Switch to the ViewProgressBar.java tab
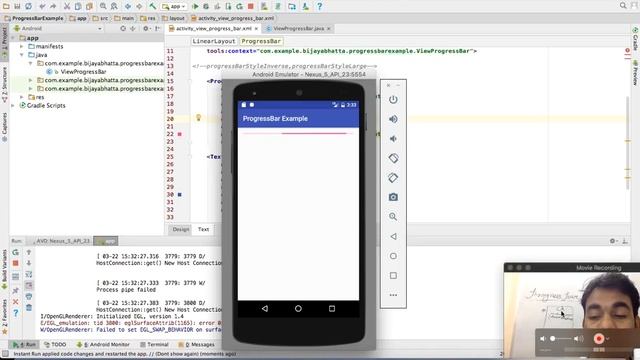 [298, 29]
